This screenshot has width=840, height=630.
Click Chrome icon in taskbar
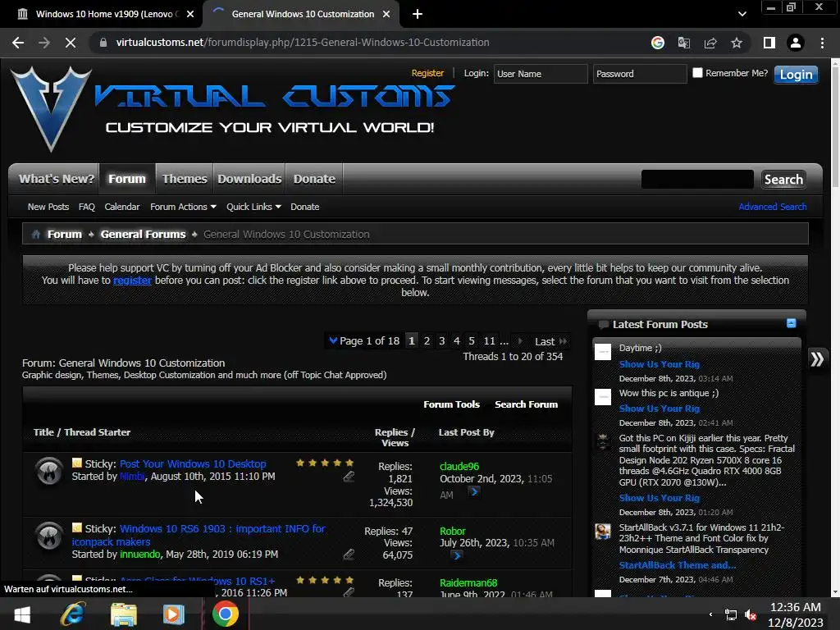pos(226,614)
